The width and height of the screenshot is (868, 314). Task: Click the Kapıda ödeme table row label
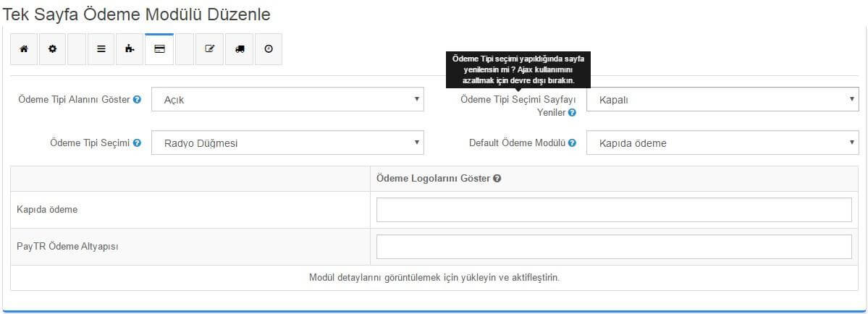pos(47,210)
